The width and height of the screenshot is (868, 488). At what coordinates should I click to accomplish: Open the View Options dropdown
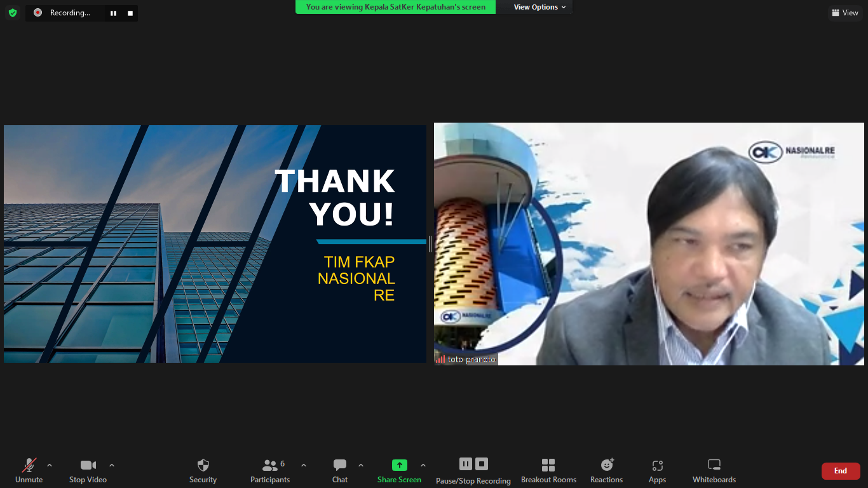pyautogui.click(x=539, y=7)
